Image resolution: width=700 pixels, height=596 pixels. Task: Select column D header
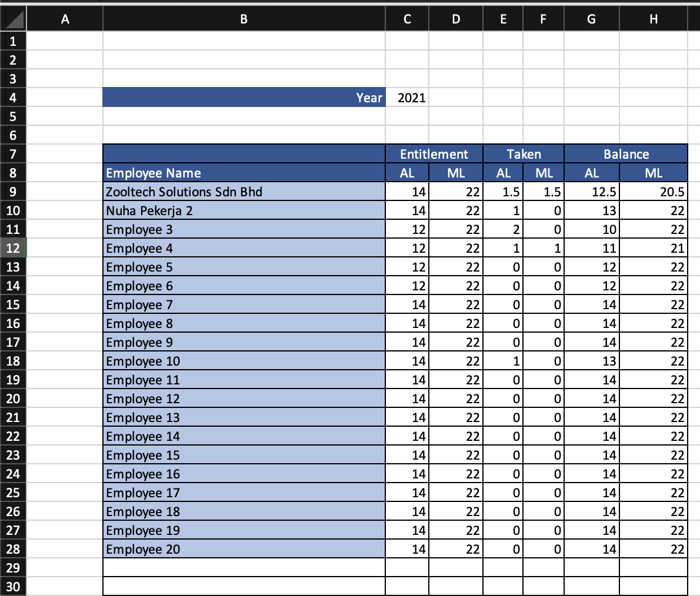pos(456,19)
